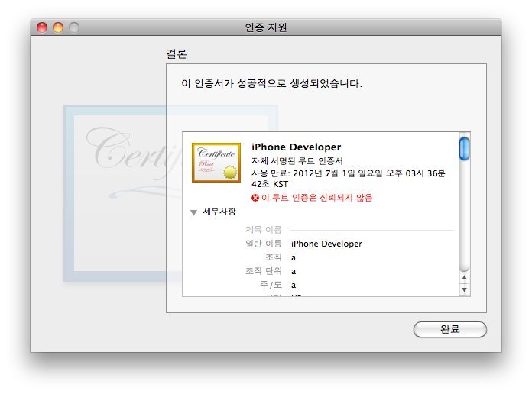
Task: Click the 조직 단위 field value 'a'
Action: pyautogui.click(x=294, y=271)
